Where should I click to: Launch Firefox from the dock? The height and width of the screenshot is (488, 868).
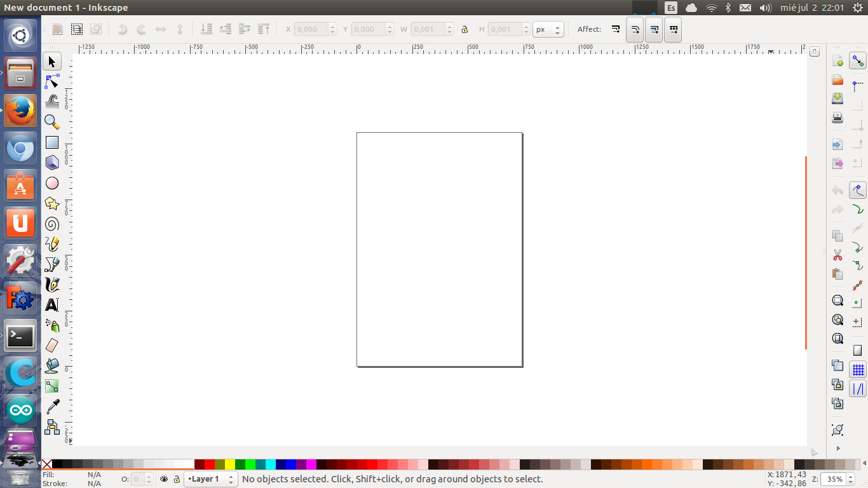pyautogui.click(x=20, y=111)
